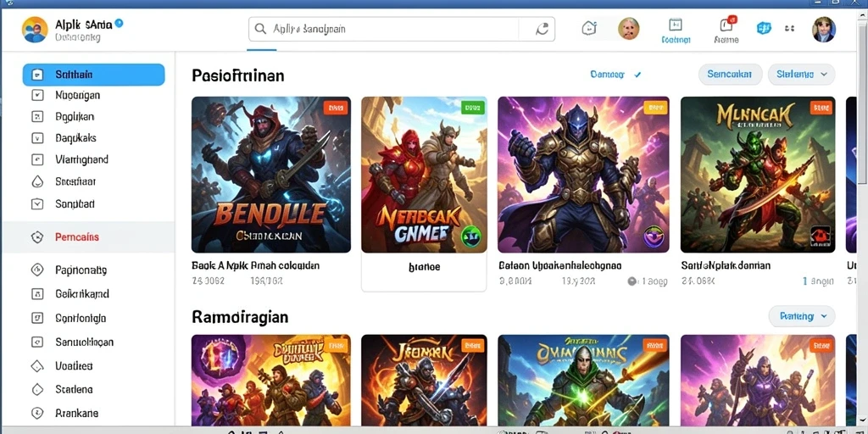Open the MLNNCAK game thumbnail
868x434 pixels.
coord(758,175)
